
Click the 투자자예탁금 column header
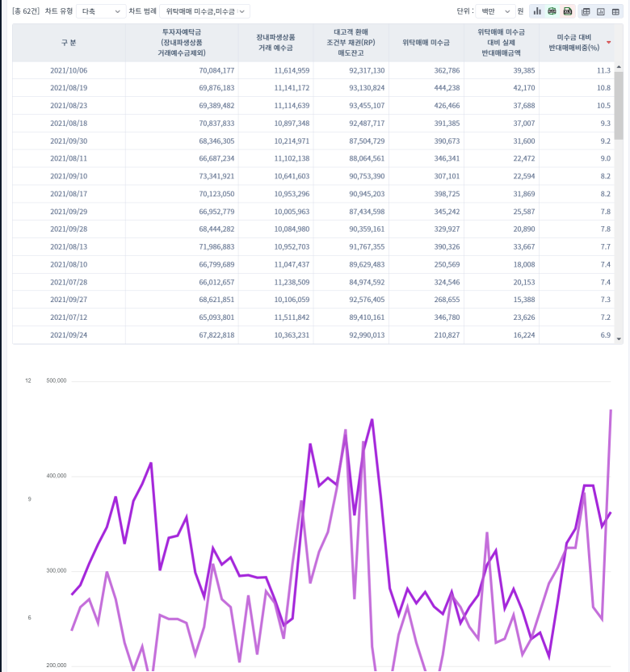pos(182,43)
